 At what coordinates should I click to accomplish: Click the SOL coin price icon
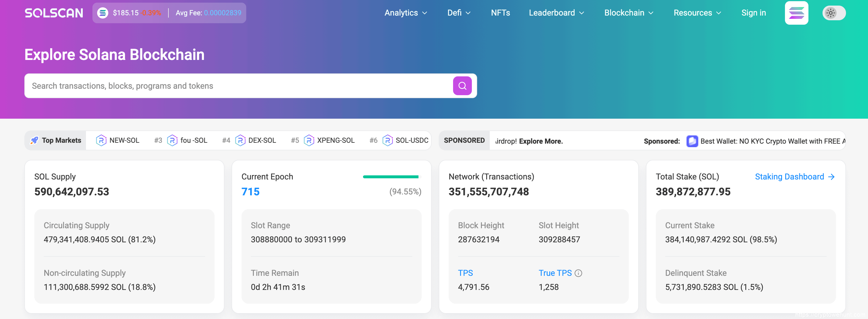pyautogui.click(x=103, y=13)
